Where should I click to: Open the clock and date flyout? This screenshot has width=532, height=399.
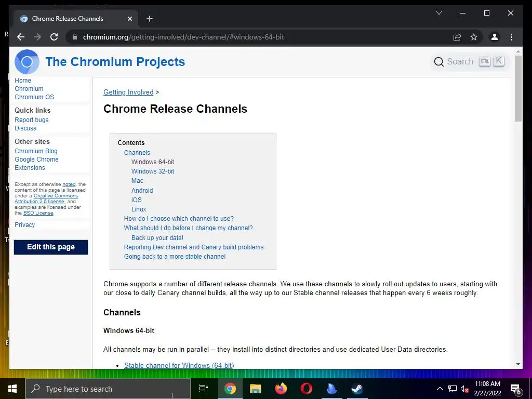487,389
